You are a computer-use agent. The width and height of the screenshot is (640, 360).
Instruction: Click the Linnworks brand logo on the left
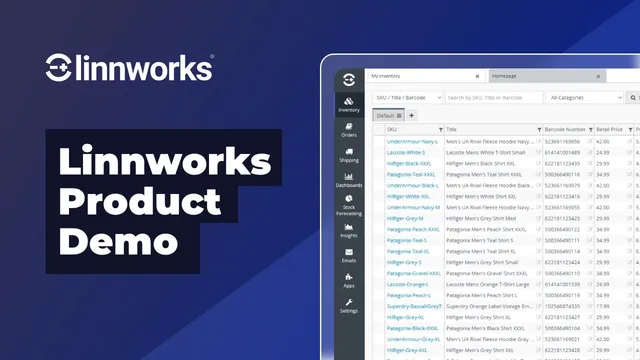[129, 68]
